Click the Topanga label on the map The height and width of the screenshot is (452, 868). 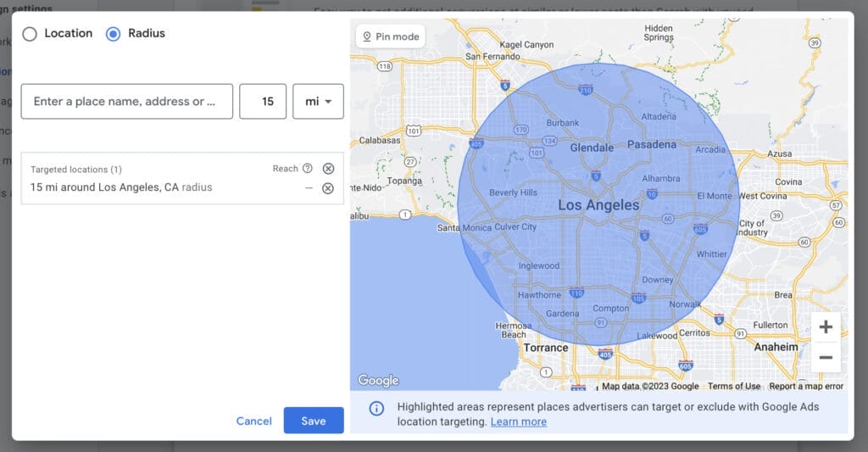(x=404, y=181)
